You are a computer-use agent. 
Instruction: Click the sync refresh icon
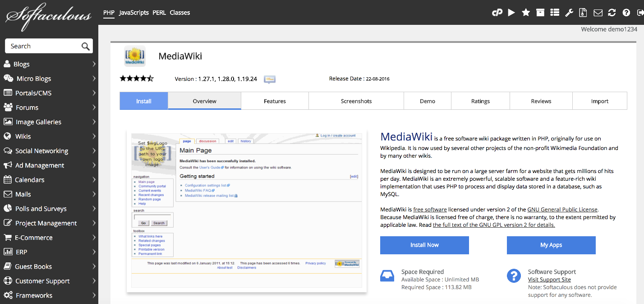click(x=612, y=13)
